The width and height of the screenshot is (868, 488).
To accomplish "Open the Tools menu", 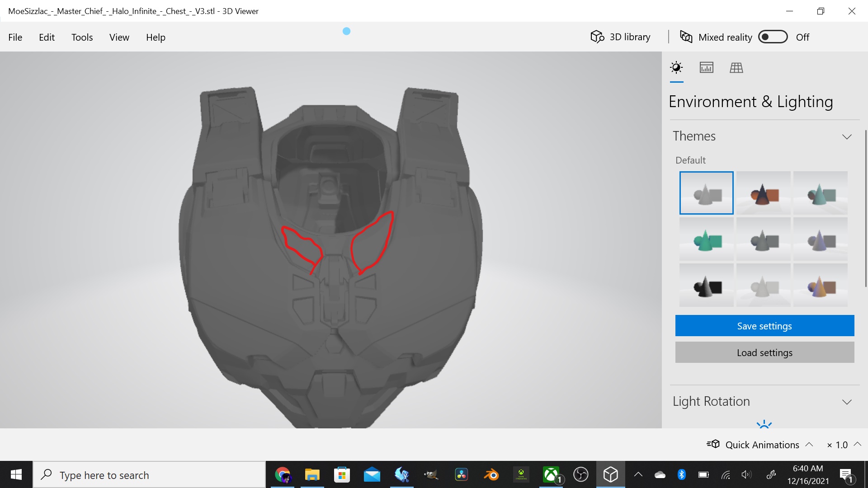I will pyautogui.click(x=82, y=37).
